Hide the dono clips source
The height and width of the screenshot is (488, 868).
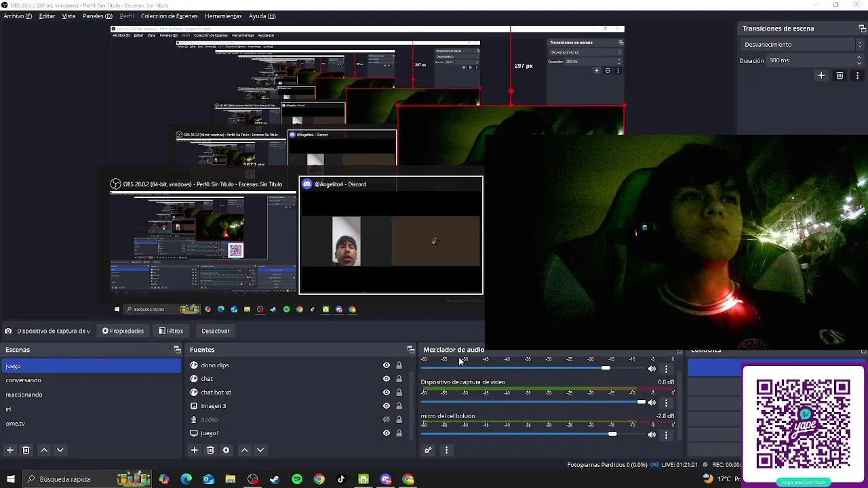(387, 365)
